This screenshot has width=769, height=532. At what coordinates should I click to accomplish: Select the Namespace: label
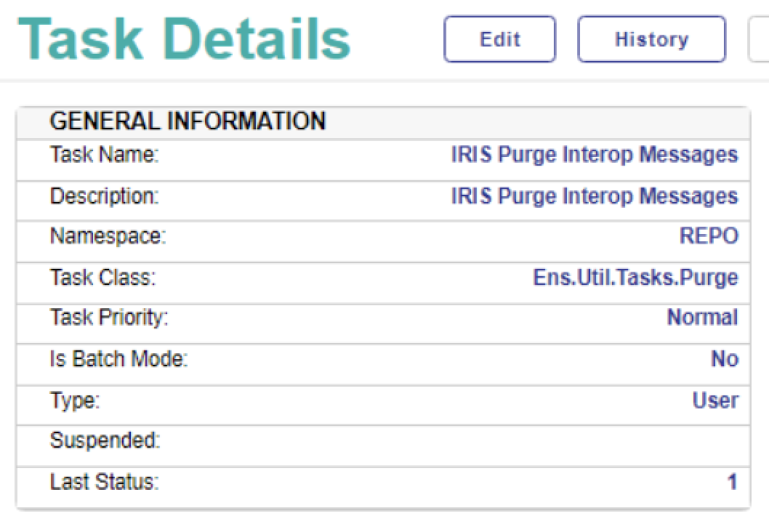[108, 237]
